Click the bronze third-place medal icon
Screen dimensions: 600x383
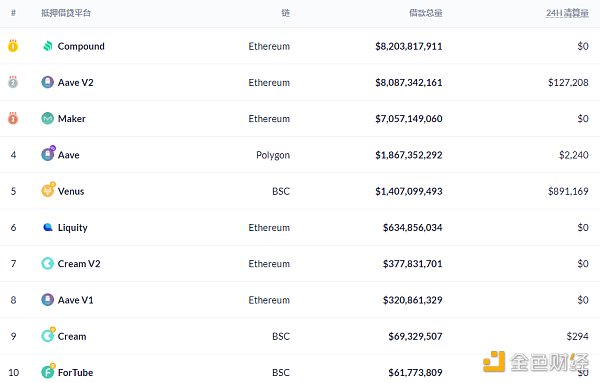click(13, 118)
